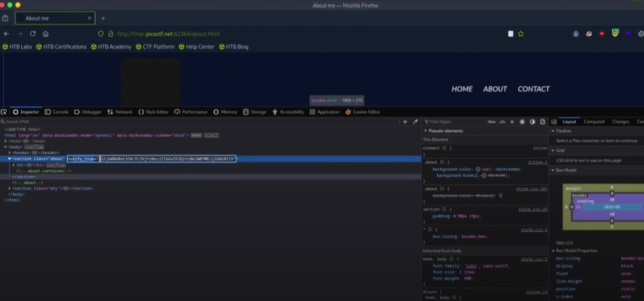Open the Storage panel
Viewport: 644px width, 301px height.
click(255, 112)
